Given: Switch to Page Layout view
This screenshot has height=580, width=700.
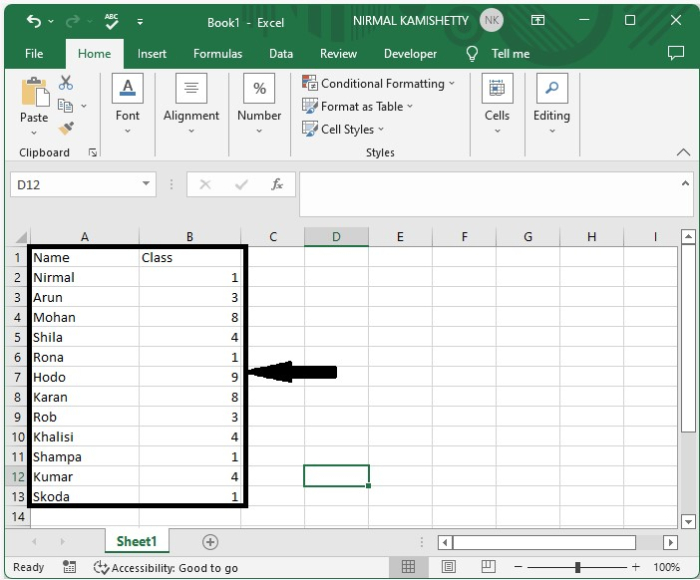Looking at the screenshot, I should coord(449,567).
